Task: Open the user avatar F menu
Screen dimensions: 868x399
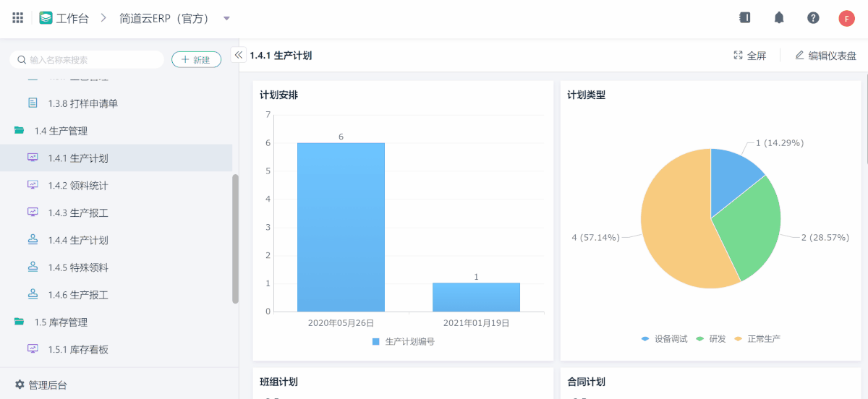Action: point(847,18)
